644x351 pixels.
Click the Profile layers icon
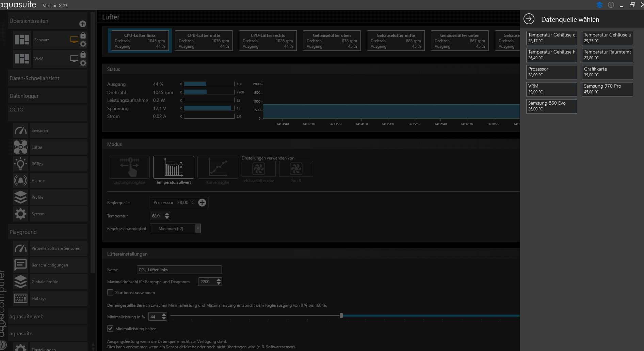(x=20, y=197)
